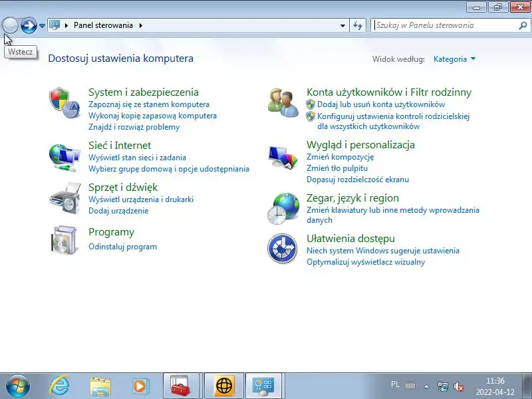Image resolution: width=532 pixels, height=399 pixels.
Task: Click the refresh button beside address bar
Action: tap(358, 25)
